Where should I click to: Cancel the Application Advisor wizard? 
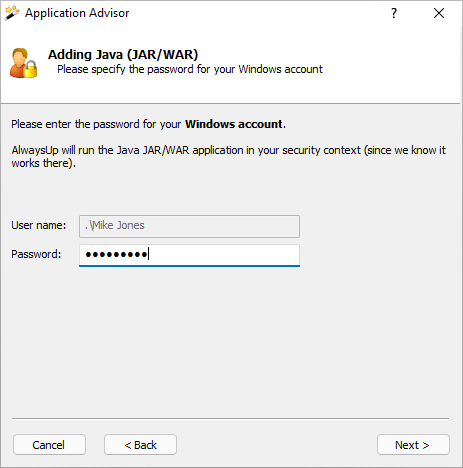click(49, 445)
